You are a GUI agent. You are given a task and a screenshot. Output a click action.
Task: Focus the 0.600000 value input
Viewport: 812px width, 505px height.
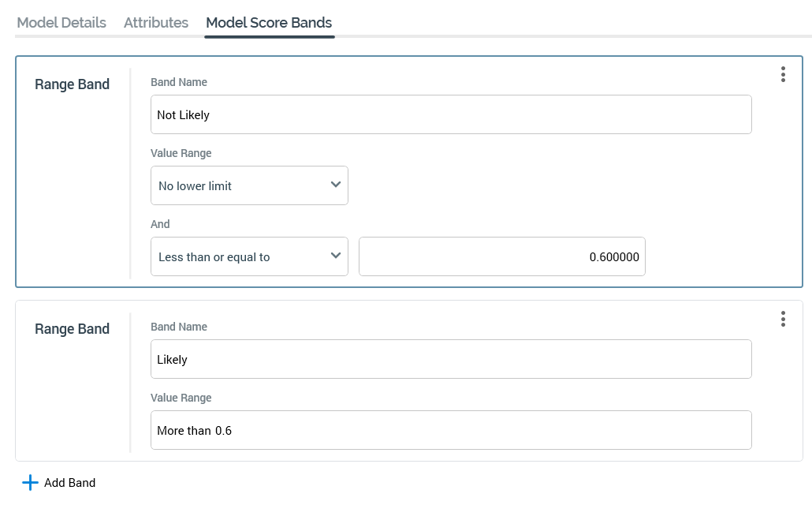[x=501, y=256]
